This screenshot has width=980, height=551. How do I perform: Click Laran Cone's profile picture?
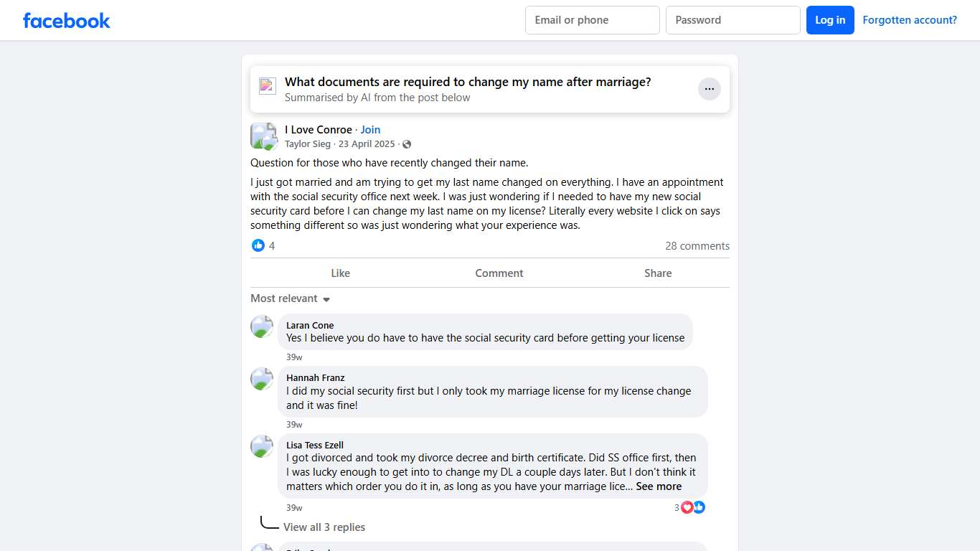262,326
